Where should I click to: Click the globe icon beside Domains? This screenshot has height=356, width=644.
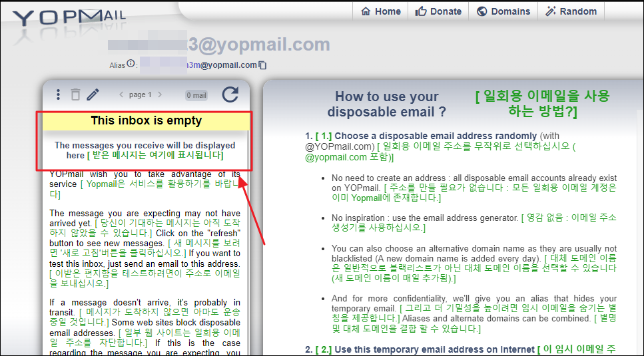pos(482,11)
